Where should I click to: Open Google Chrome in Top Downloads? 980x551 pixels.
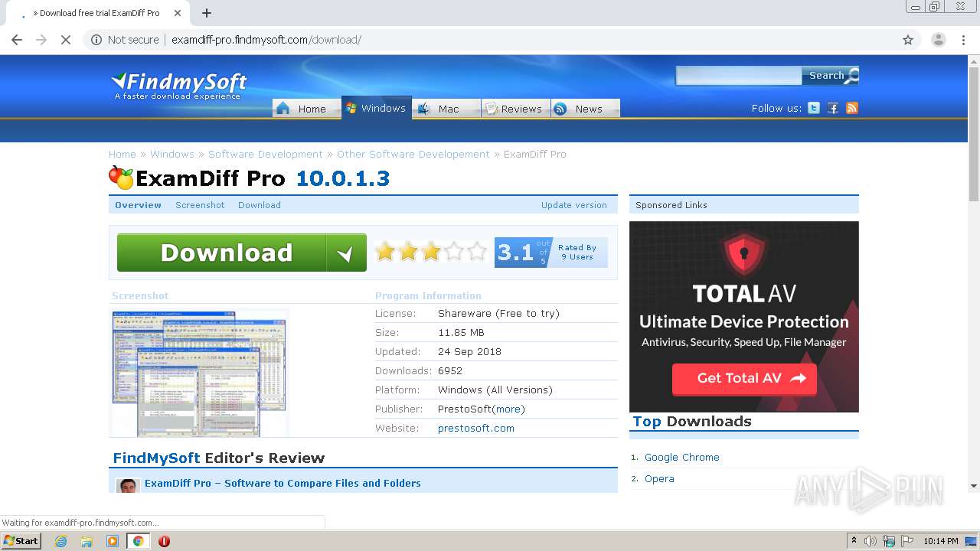pyautogui.click(x=682, y=457)
